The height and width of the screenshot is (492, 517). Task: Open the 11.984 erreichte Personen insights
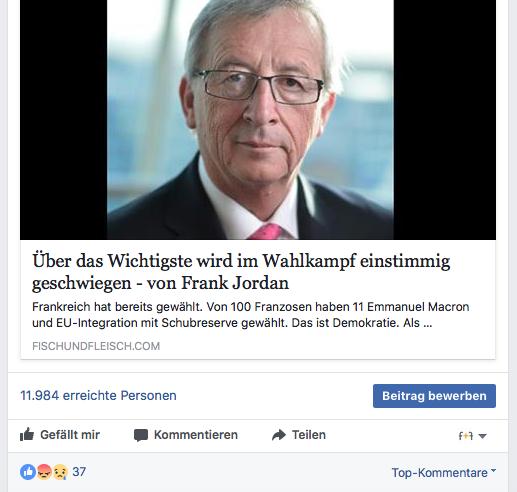(x=98, y=396)
